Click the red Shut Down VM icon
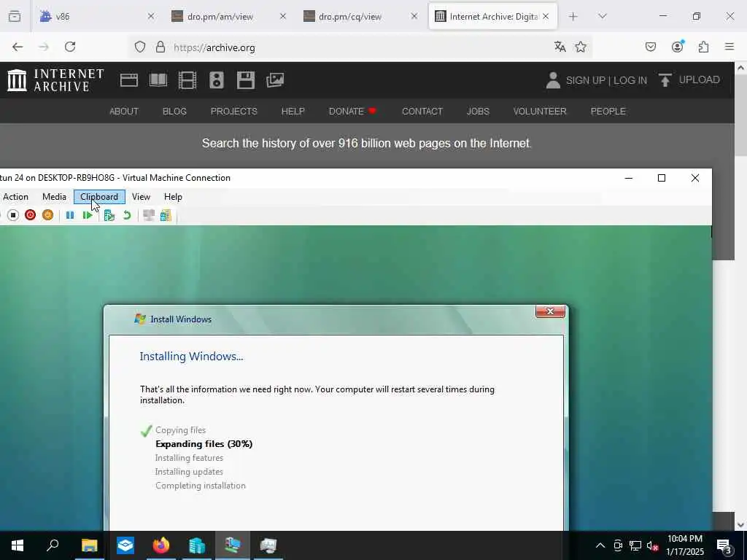 tap(30, 215)
